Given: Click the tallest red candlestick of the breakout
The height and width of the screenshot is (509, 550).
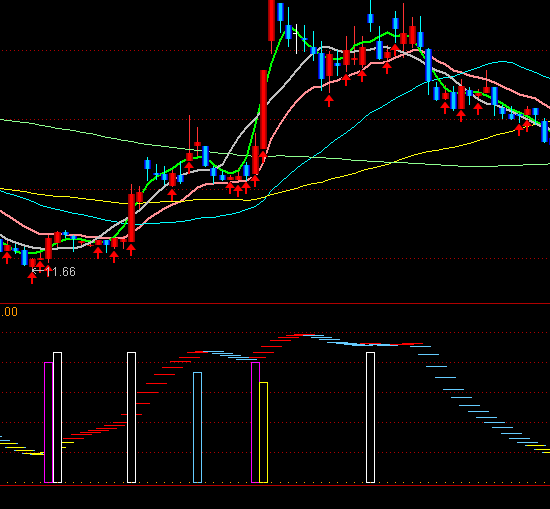Looking at the screenshot, I should pyautogui.click(x=263, y=110).
